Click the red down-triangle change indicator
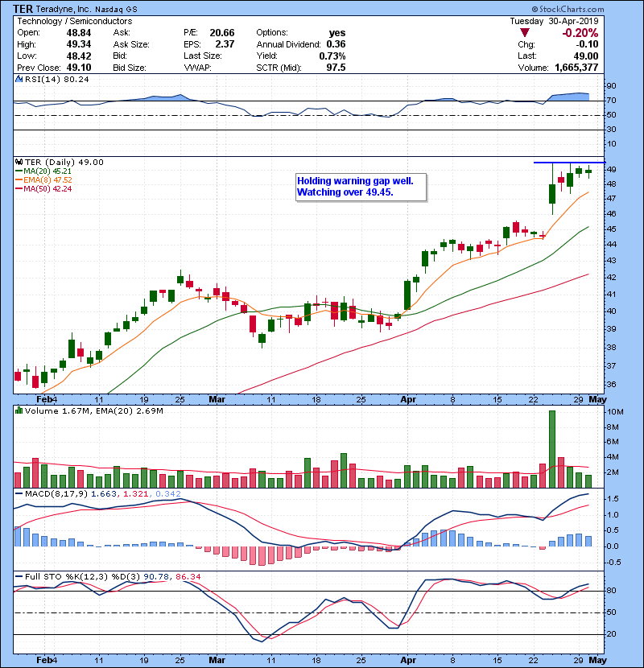The height and width of the screenshot is (668, 644). pos(525,33)
